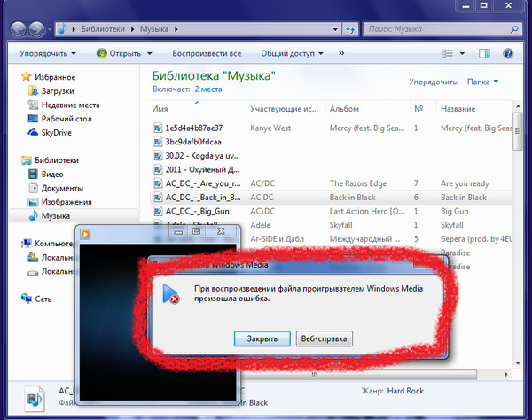
Task: Show more toolbar commands with the chevron
Action: (x=341, y=53)
